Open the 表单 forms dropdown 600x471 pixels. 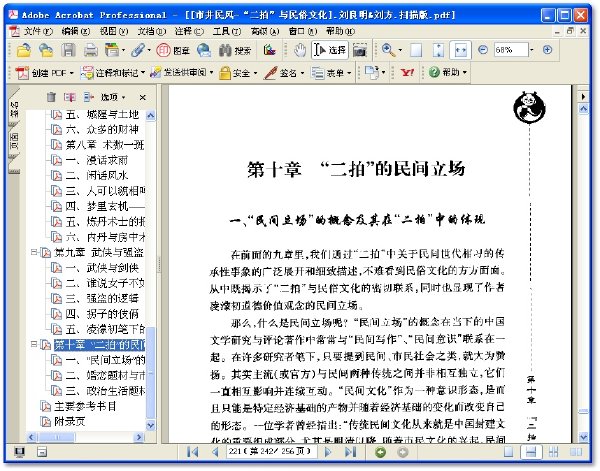coord(331,73)
